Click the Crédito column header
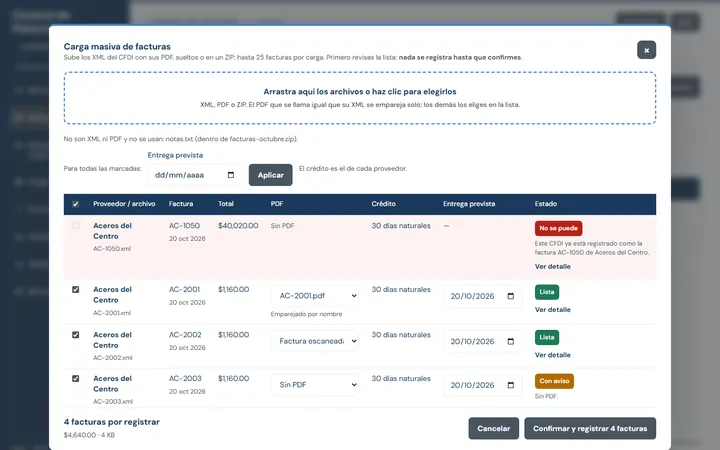The width and height of the screenshot is (720, 450). coord(383,204)
